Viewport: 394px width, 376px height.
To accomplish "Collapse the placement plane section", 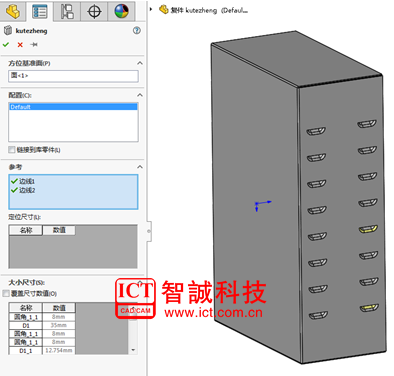I will (x=140, y=63).
